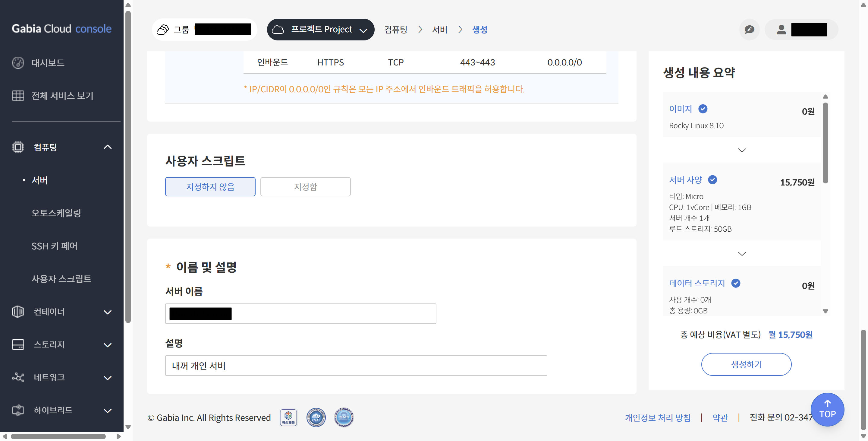The height and width of the screenshot is (441, 868).
Task: Click the summary panel vertical scrollbar
Action: pos(825,143)
